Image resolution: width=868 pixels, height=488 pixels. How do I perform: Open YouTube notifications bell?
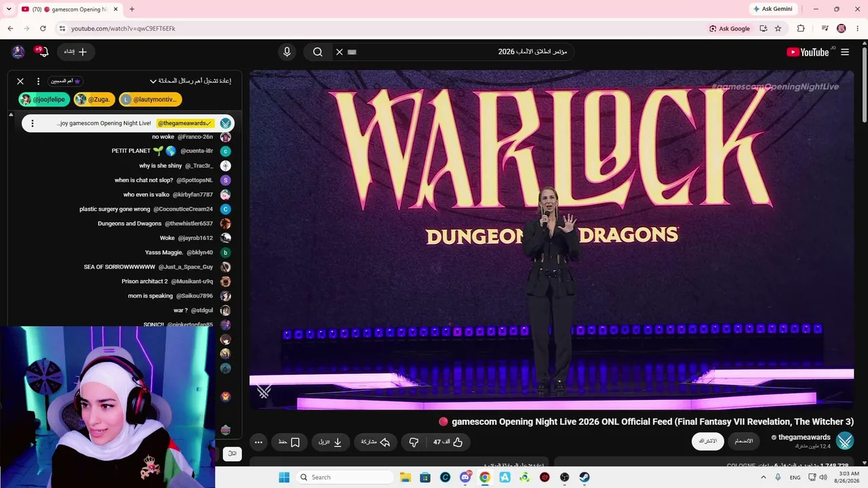click(42, 52)
